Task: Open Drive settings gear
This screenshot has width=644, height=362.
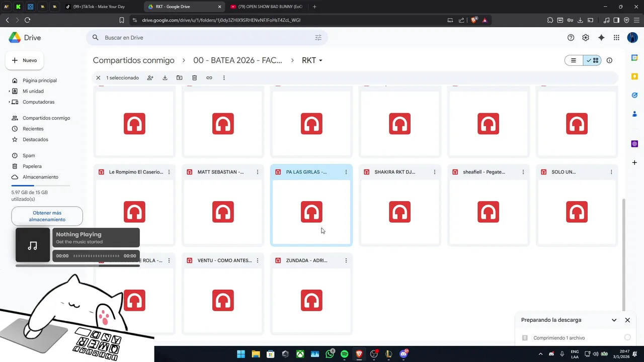Action: click(x=586, y=38)
